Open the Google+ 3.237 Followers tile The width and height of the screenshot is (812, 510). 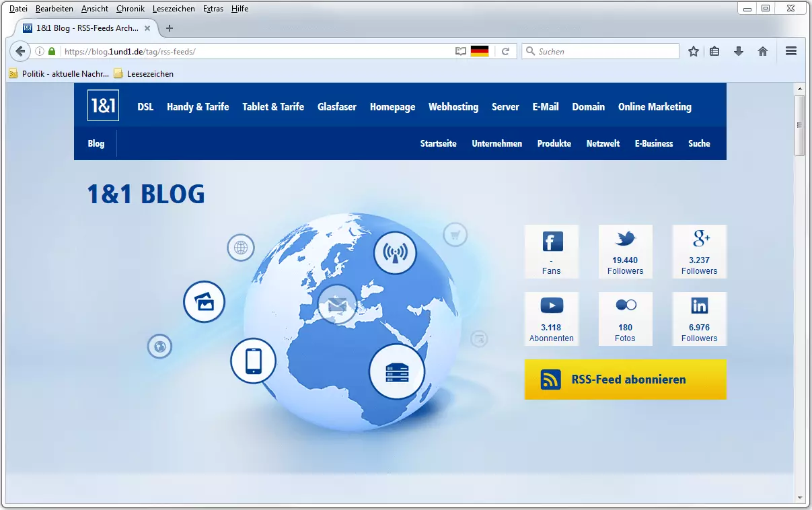tap(700, 252)
